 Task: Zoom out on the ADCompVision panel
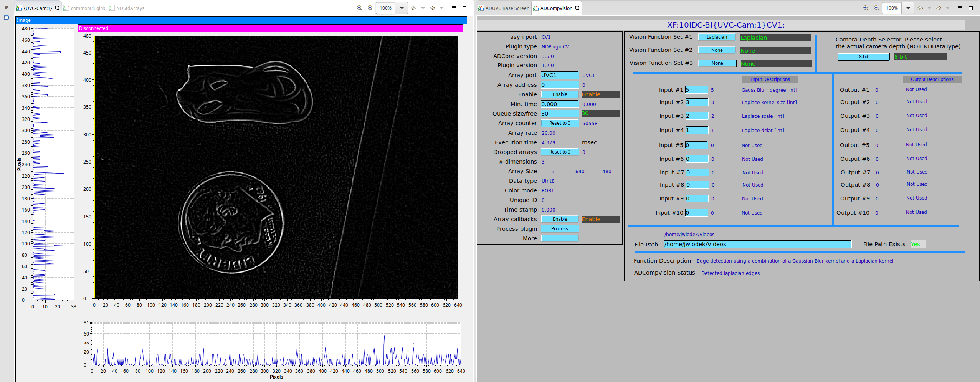tap(876, 8)
